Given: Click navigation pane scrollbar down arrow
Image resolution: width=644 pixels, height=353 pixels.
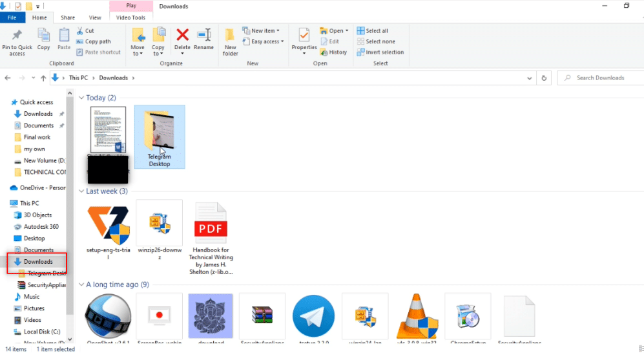Looking at the screenshot, I should point(70,339).
